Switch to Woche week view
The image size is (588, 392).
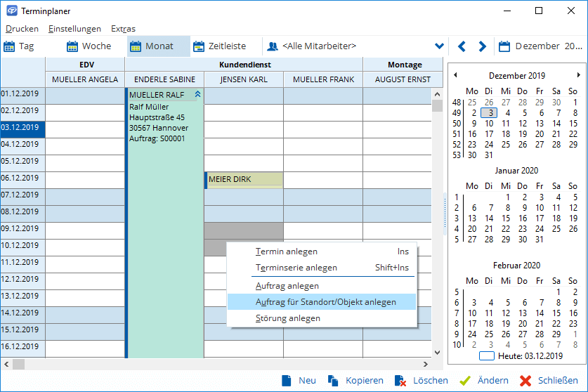point(89,46)
